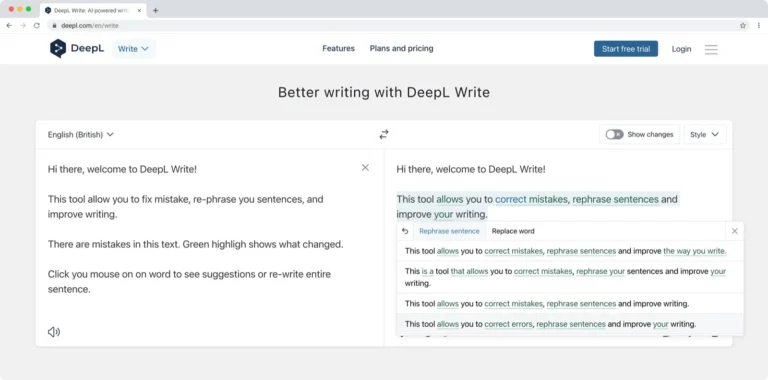Clear source text with the X icon
Screen dimensions: 768x380
click(365, 167)
